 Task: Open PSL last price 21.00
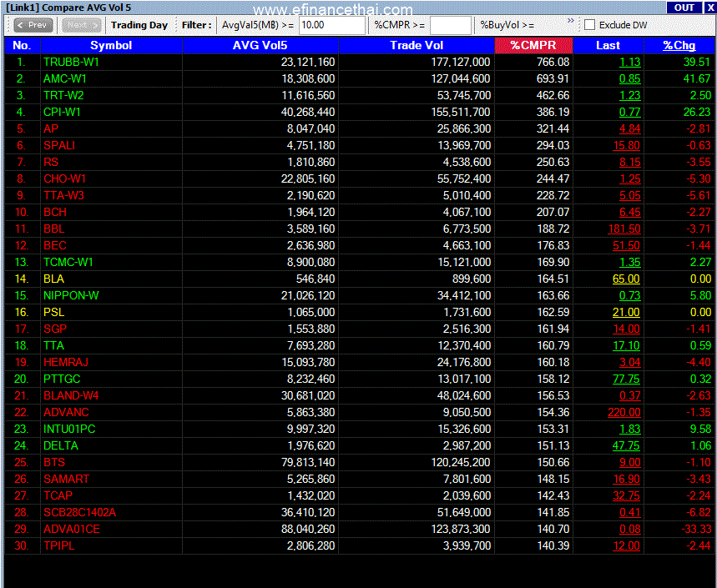click(x=627, y=313)
